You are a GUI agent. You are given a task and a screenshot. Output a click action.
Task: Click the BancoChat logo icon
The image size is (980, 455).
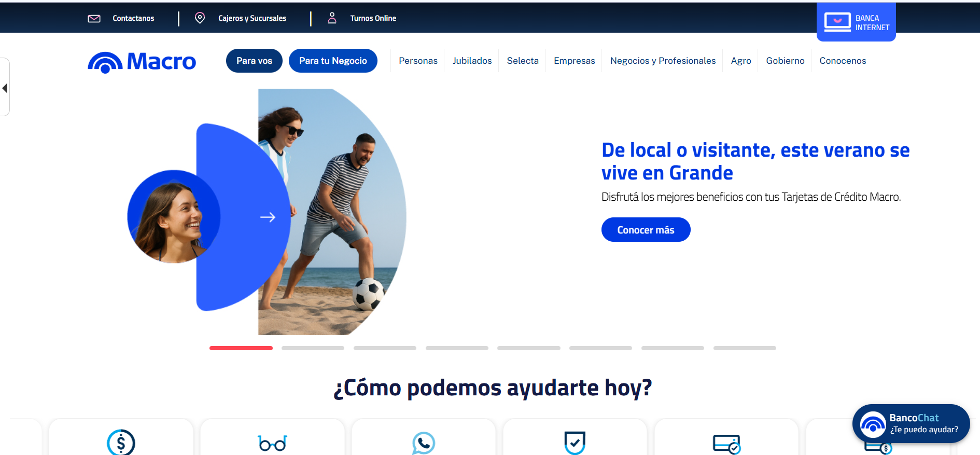873,424
